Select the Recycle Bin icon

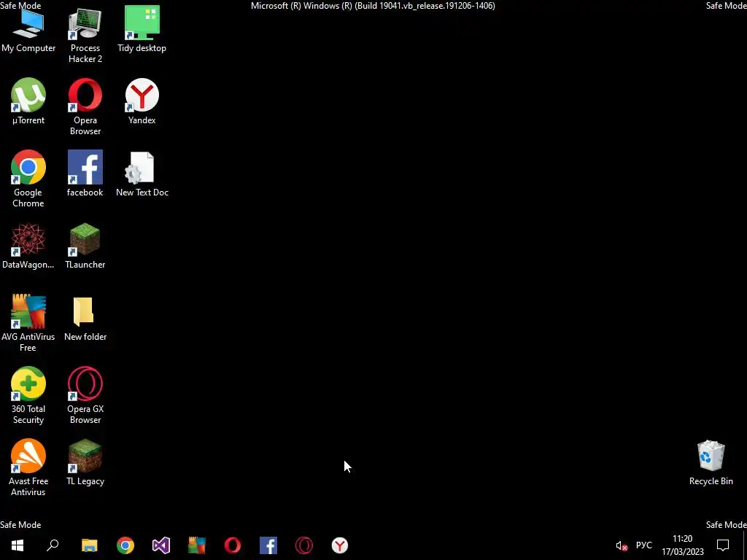point(711,462)
